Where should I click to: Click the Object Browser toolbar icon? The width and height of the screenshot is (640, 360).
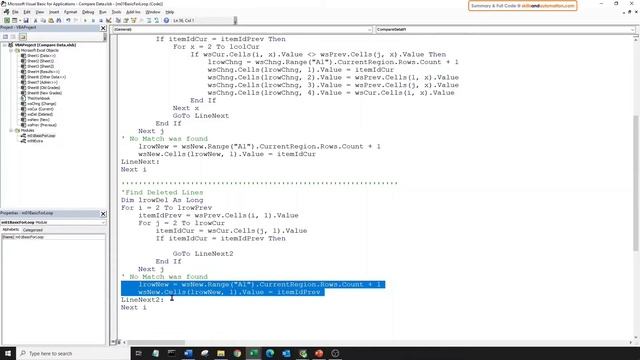(x=133, y=20)
